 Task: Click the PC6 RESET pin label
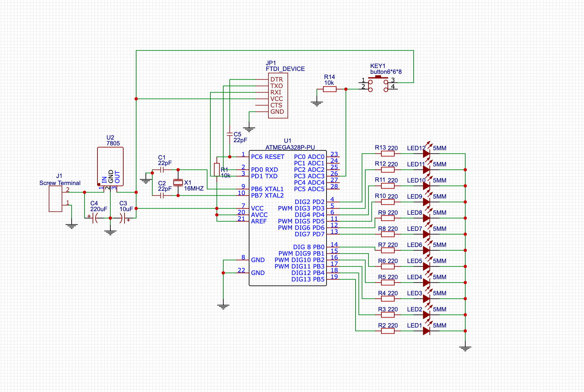click(x=267, y=157)
